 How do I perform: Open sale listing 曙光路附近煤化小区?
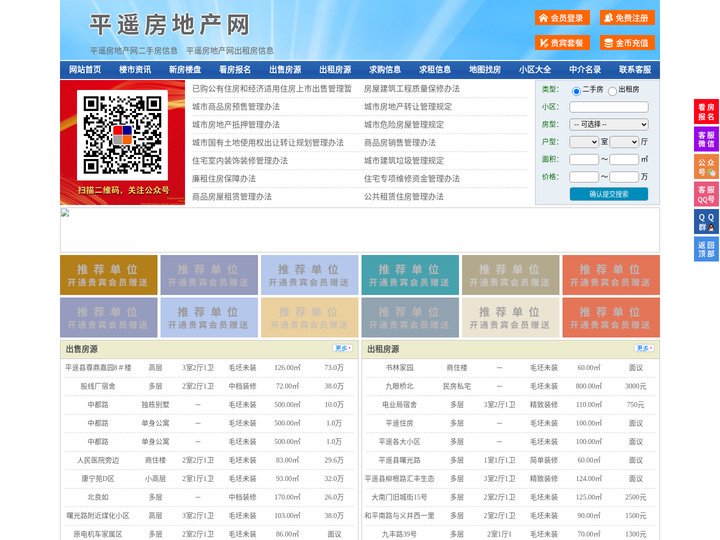(98, 516)
